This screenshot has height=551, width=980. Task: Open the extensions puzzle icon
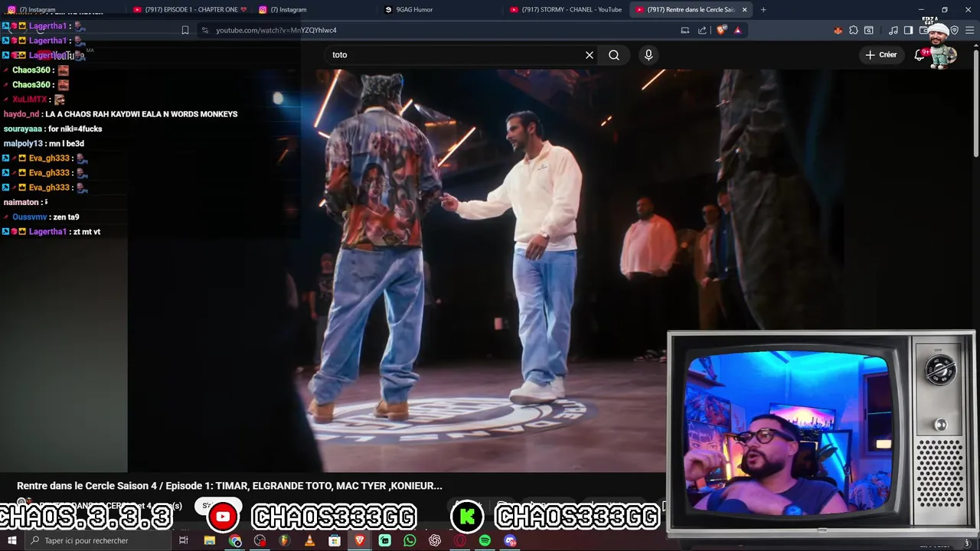pos(854,31)
